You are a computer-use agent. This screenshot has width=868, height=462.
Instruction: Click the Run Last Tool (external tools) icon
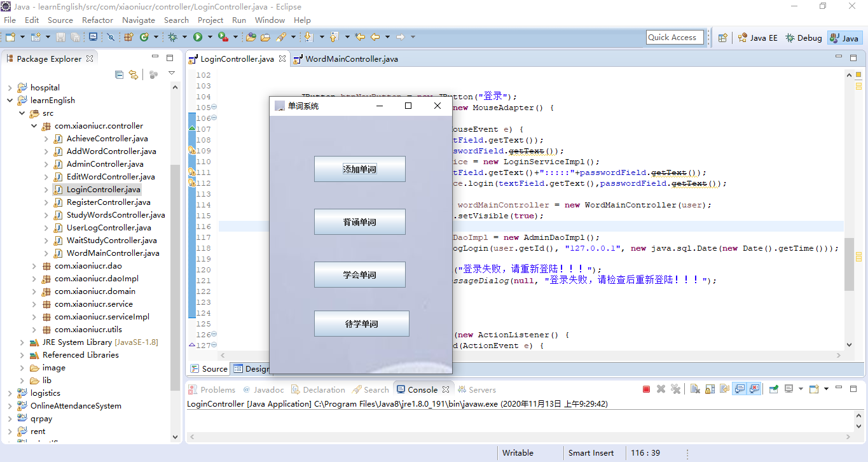[x=223, y=37]
